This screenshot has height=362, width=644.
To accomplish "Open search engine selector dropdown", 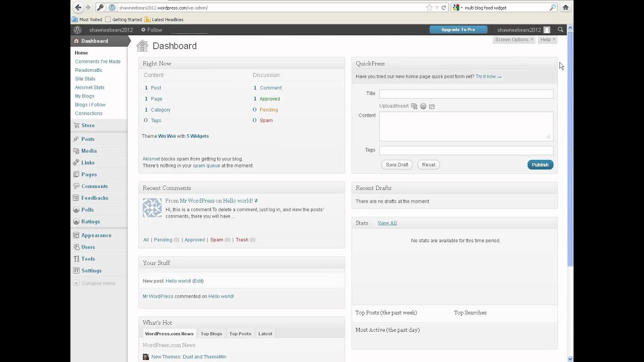I will pyautogui.click(x=457, y=8).
